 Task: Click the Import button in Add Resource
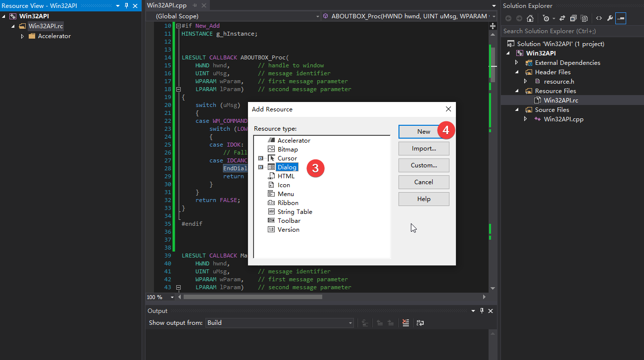click(x=423, y=148)
